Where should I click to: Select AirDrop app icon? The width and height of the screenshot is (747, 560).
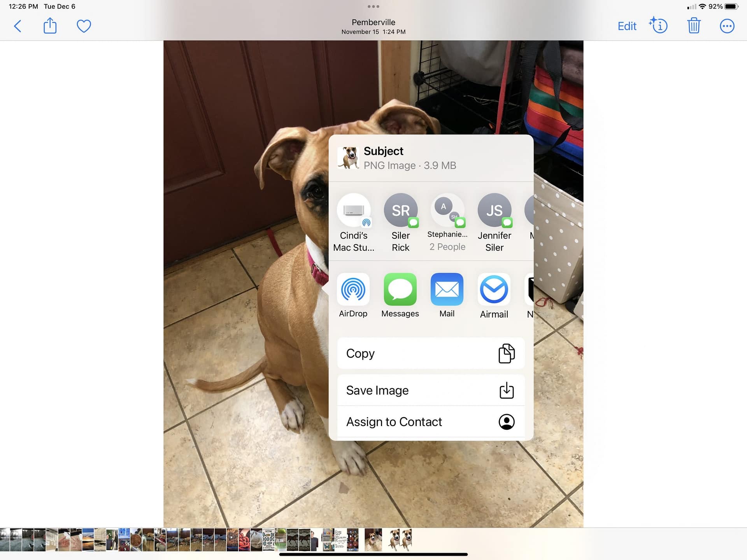coord(353,289)
